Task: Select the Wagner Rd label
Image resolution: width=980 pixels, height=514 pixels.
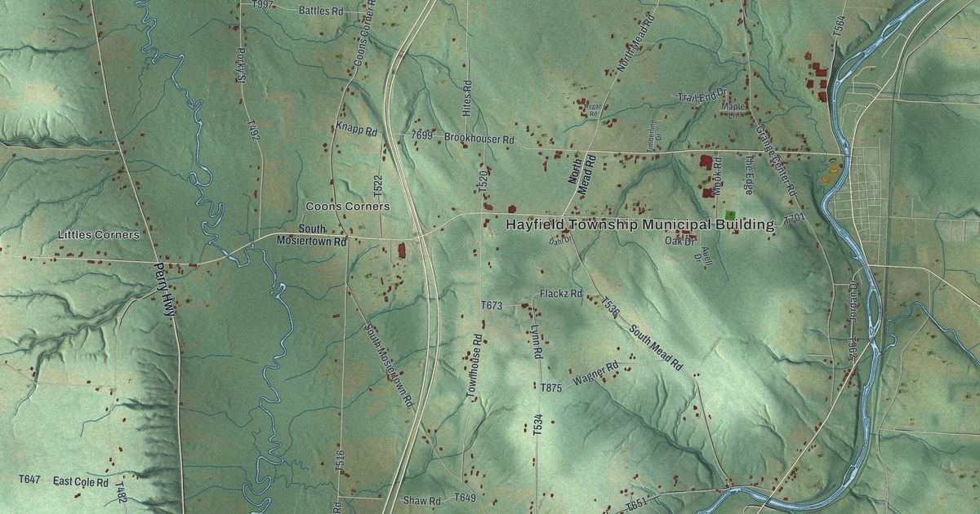Action: (595, 375)
